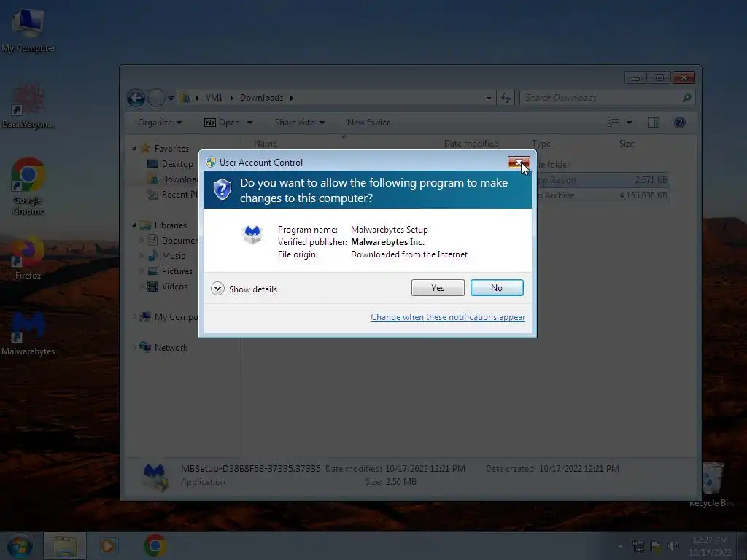Open Organize menu in Explorer
This screenshot has width=747, height=560.
160,122
